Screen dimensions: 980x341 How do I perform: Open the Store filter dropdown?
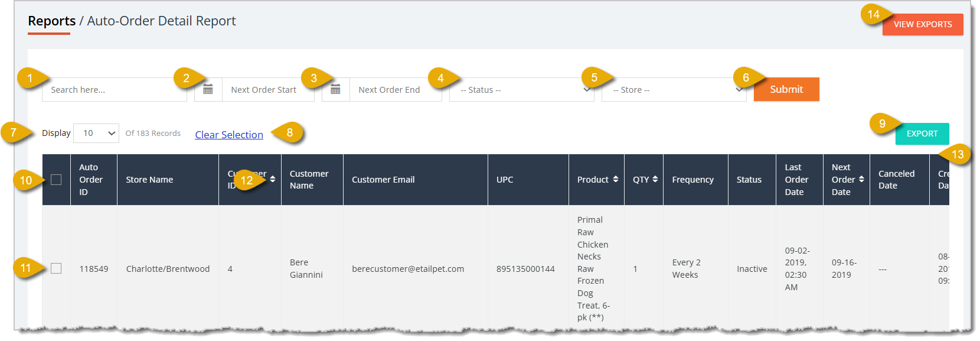(x=674, y=90)
